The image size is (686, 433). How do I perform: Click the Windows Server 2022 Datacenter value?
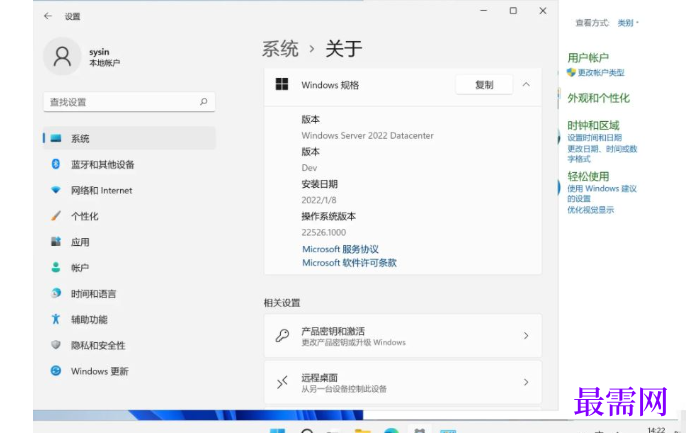tap(368, 136)
